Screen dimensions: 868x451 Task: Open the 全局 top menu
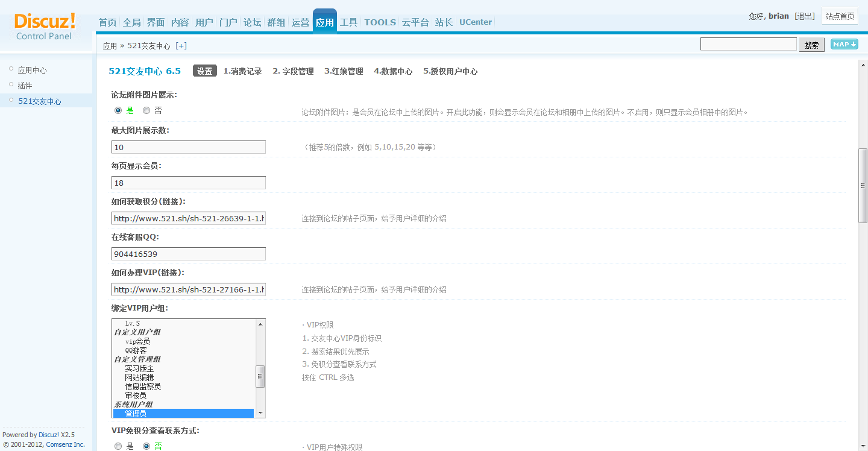click(x=132, y=22)
